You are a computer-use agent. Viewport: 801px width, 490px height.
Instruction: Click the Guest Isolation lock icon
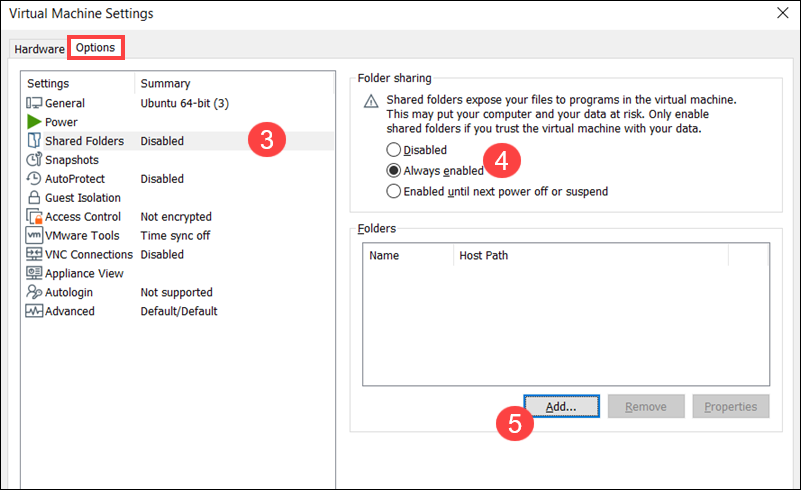[x=34, y=198]
